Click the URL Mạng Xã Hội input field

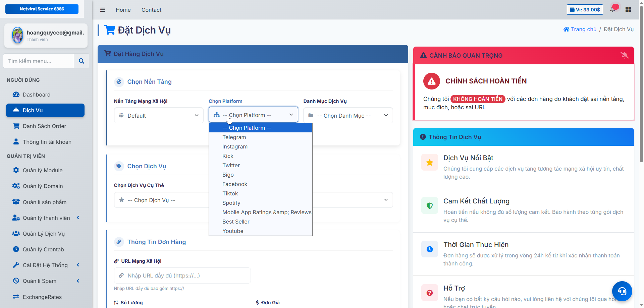tap(182, 275)
